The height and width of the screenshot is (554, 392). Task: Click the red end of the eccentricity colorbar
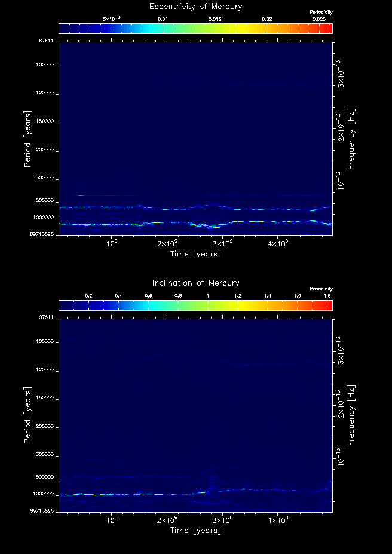point(327,28)
